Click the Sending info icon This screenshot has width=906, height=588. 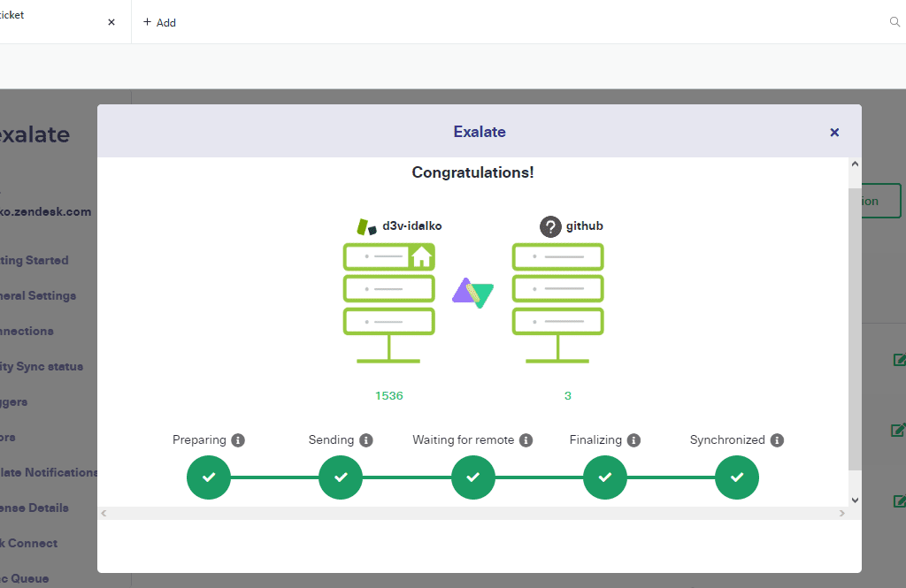tap(366, 440)
